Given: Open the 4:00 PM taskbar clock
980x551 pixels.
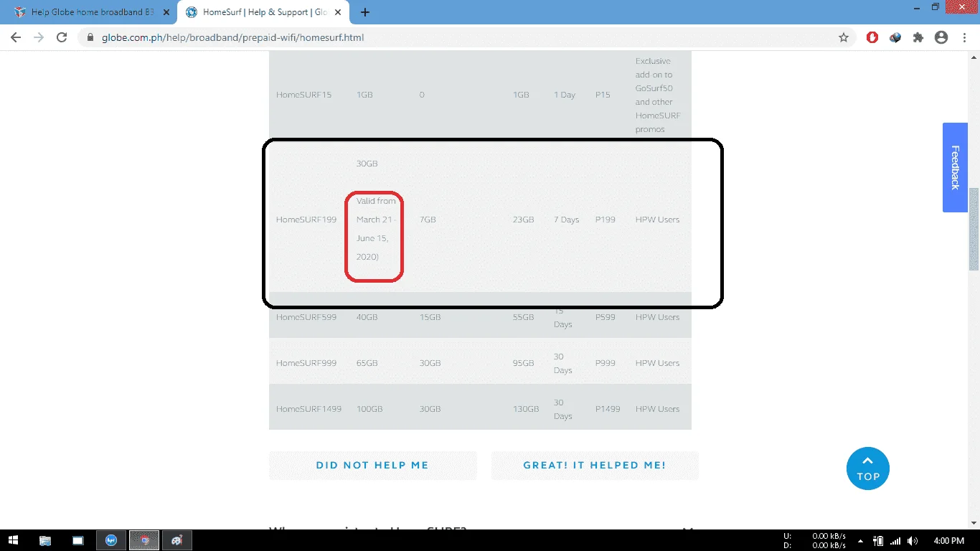Looking at the screenshot, I should click(949, 540).
